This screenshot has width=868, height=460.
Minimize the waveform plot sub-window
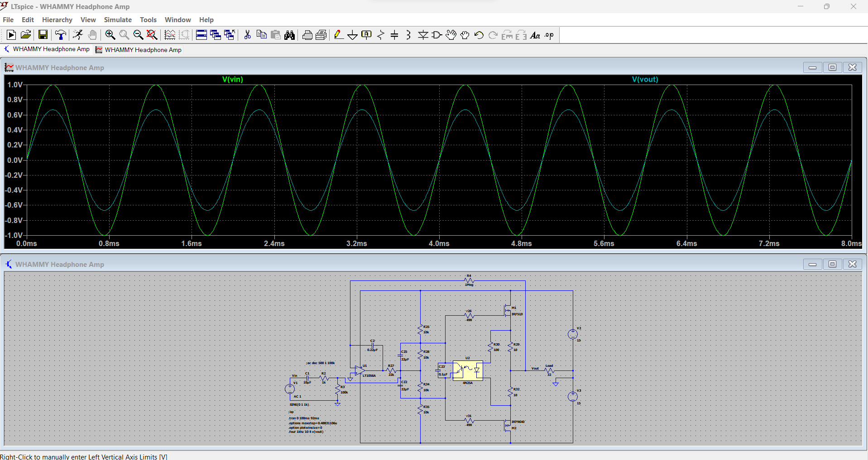click(x=813, y=67)
